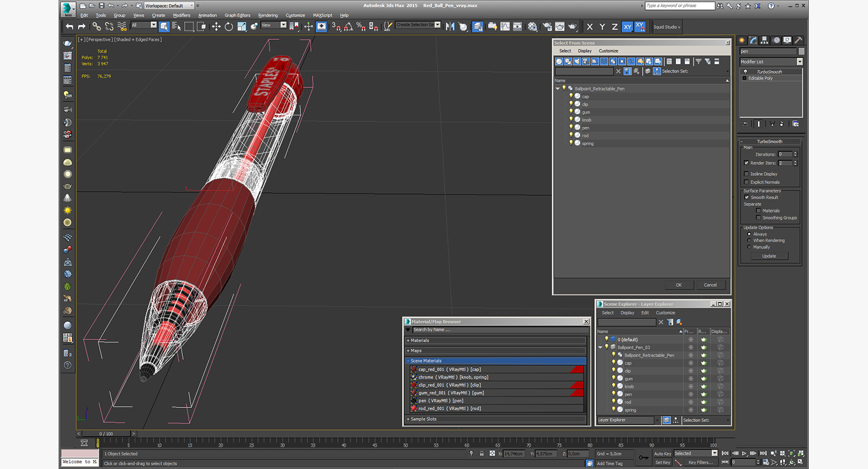The width and height of the screenshot is (868, 469).
Task: Open the Select by Name tool
Action: (177, 26)
